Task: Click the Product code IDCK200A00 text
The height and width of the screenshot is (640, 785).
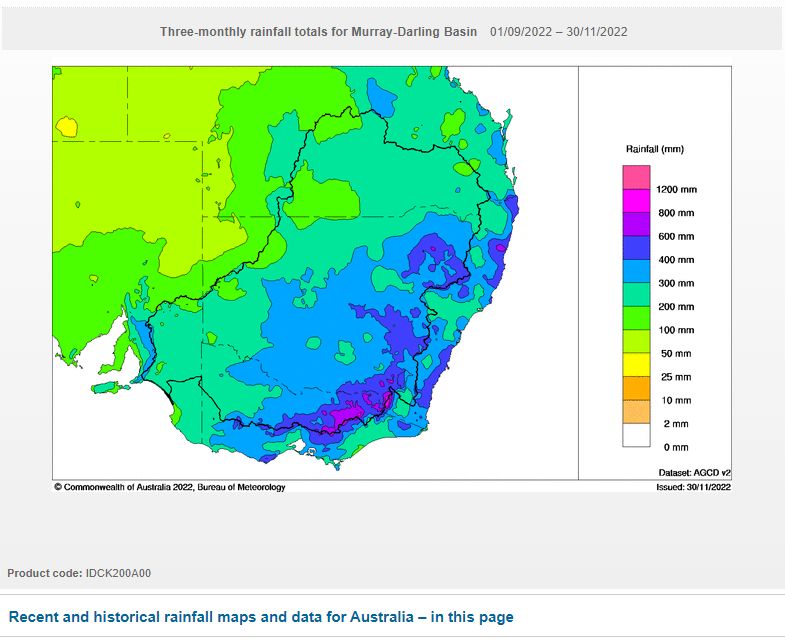Action: tap(79, 573)
